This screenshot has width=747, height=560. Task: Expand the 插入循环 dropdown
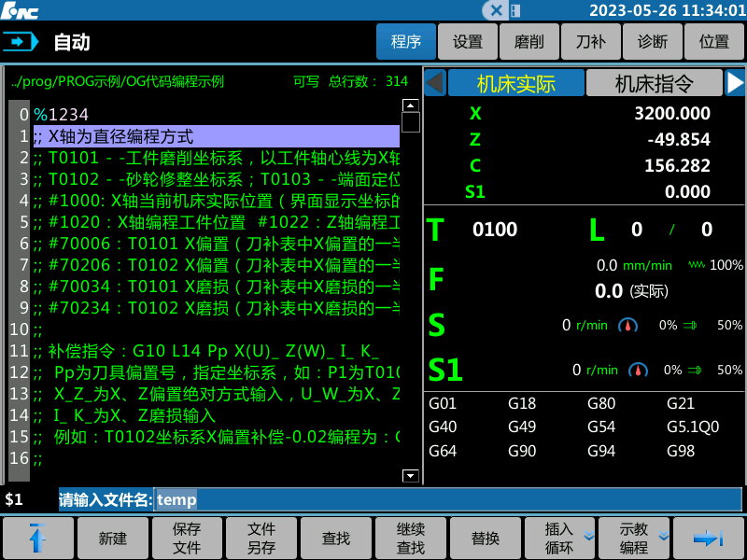click(x=588, y=538)
